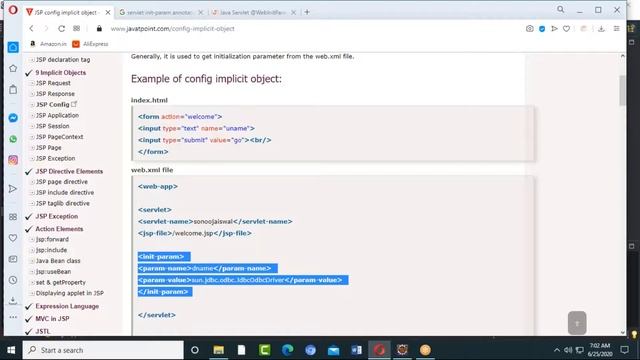Viewport: 640px width, 360px height.
Task: Open the AliExpress bookmark
Action: pyautogui.click(x=90, y=44)
